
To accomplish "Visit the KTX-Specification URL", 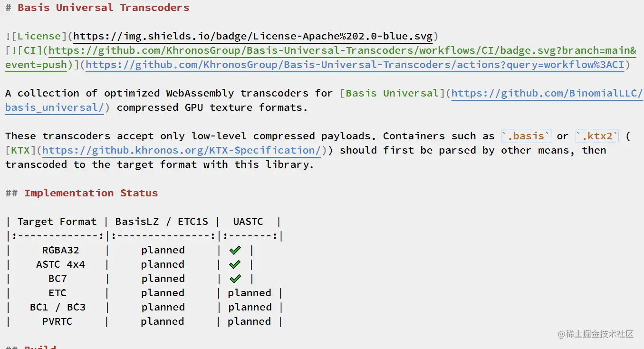I will [182, 150].
